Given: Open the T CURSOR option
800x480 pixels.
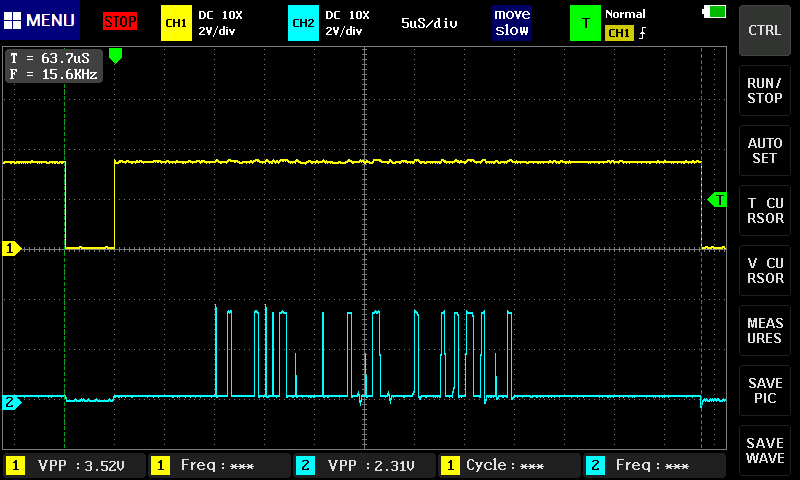Looking at the screenshot, I should tap(764, 210).
